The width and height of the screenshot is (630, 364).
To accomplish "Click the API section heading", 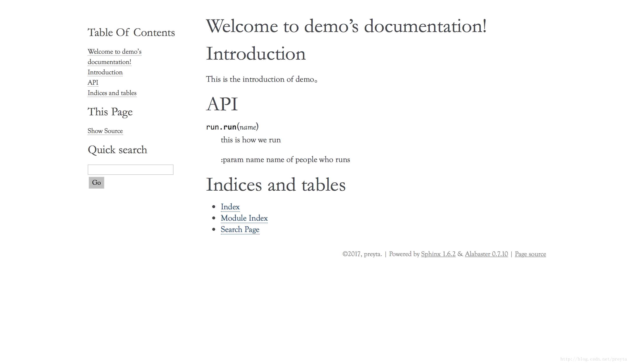I will 222,104.
